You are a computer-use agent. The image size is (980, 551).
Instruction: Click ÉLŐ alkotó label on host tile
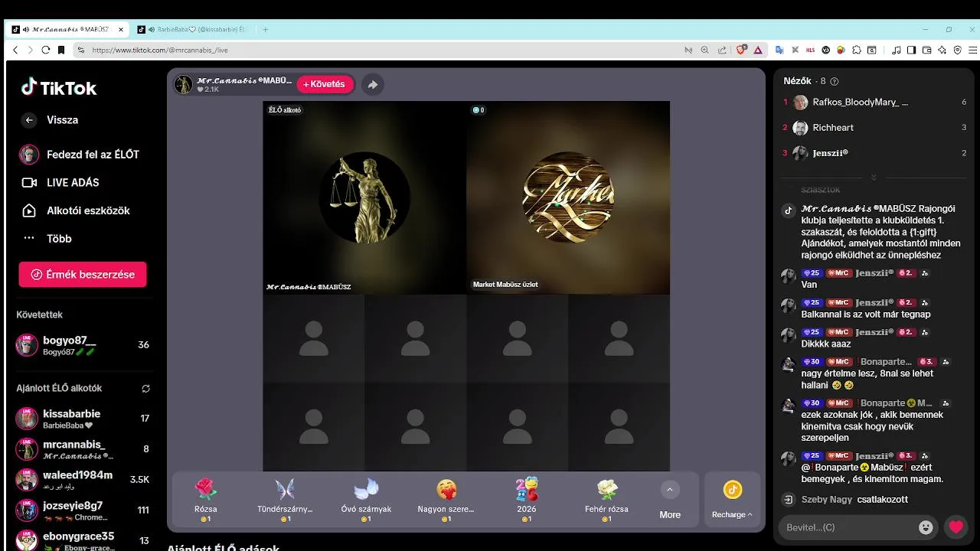(285, 110)
